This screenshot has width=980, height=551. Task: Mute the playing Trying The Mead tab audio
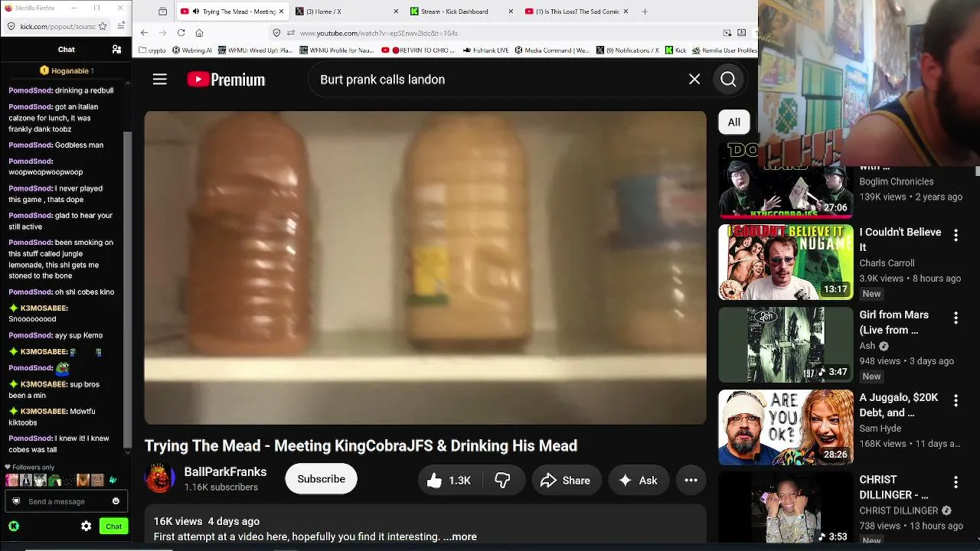[196, 11]
